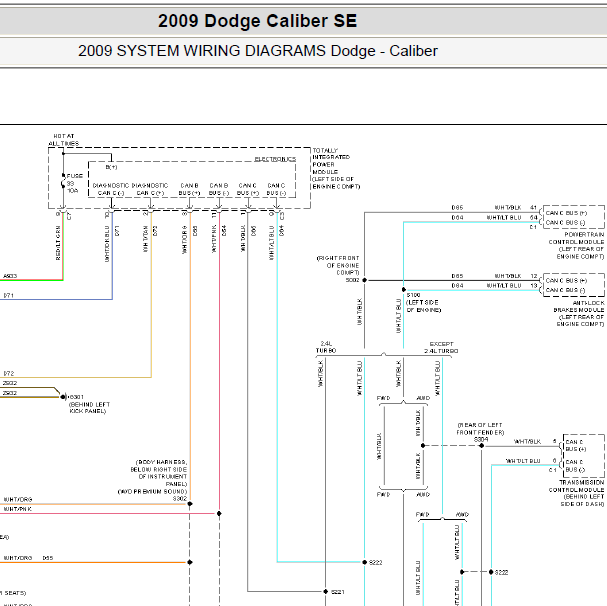Click the "WHT/TAN" vertical wire label
Image resolution: width=607 pixels, height=606 pixels.
(x=146, y=239)
